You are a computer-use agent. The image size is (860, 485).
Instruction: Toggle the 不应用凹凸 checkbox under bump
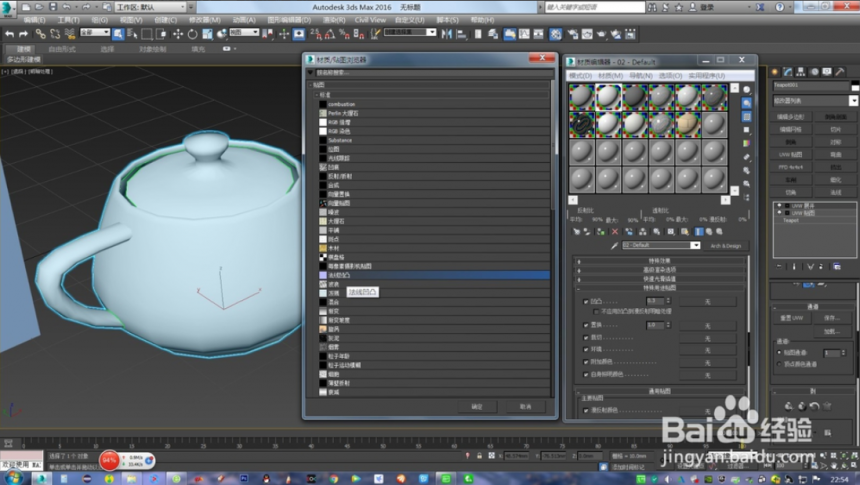click(x=596, y=311)
